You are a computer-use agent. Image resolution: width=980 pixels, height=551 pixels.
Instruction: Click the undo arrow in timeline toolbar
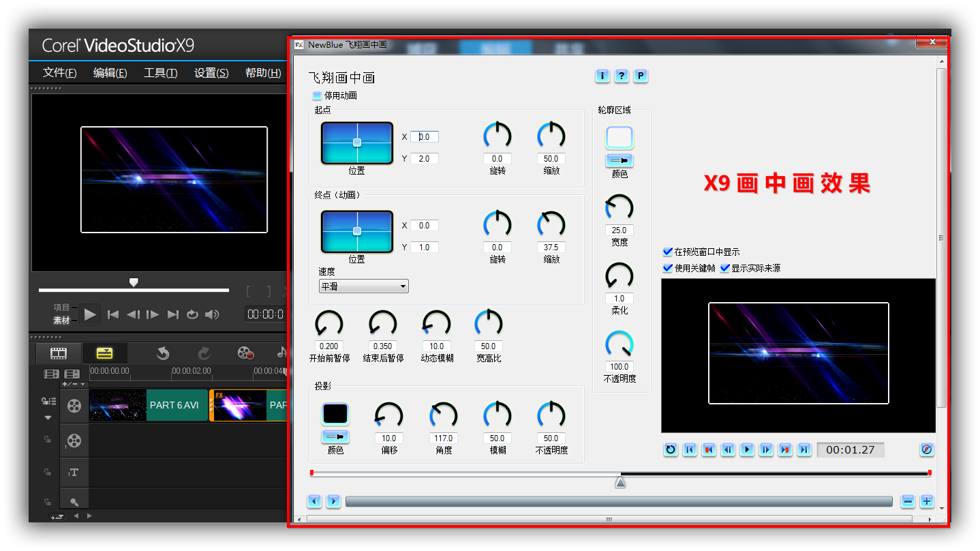click(162, 353)
